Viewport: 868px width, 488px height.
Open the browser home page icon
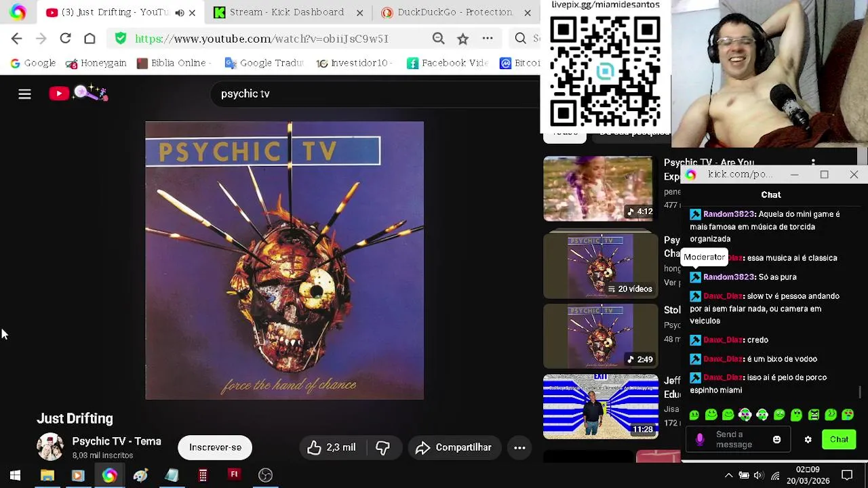(90, 39)
